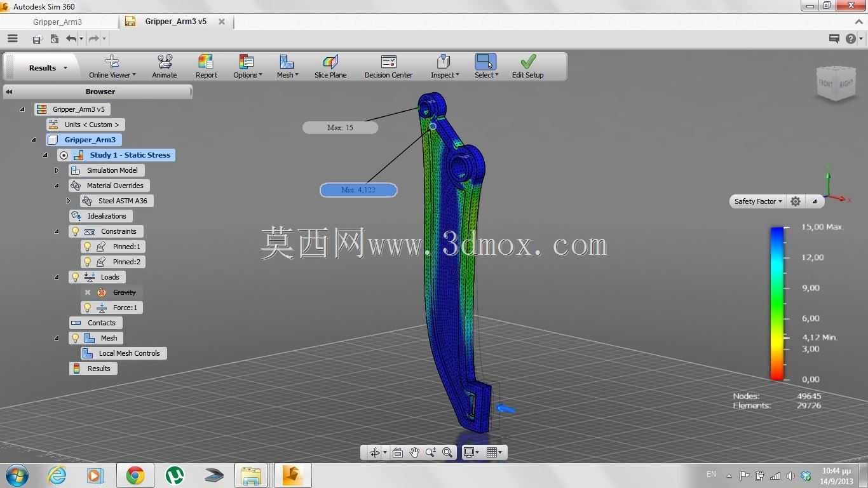Click the Max: 15 probe label

(x=340, y=128)
